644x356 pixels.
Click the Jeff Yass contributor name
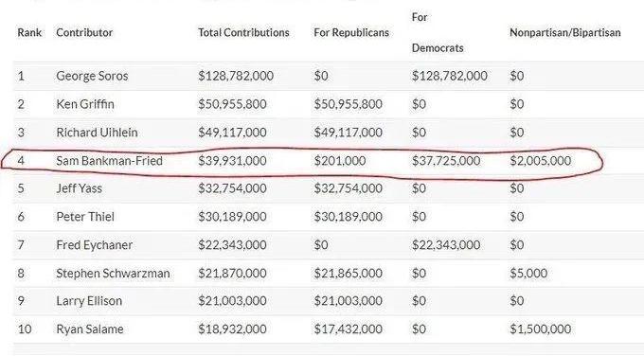79,188
